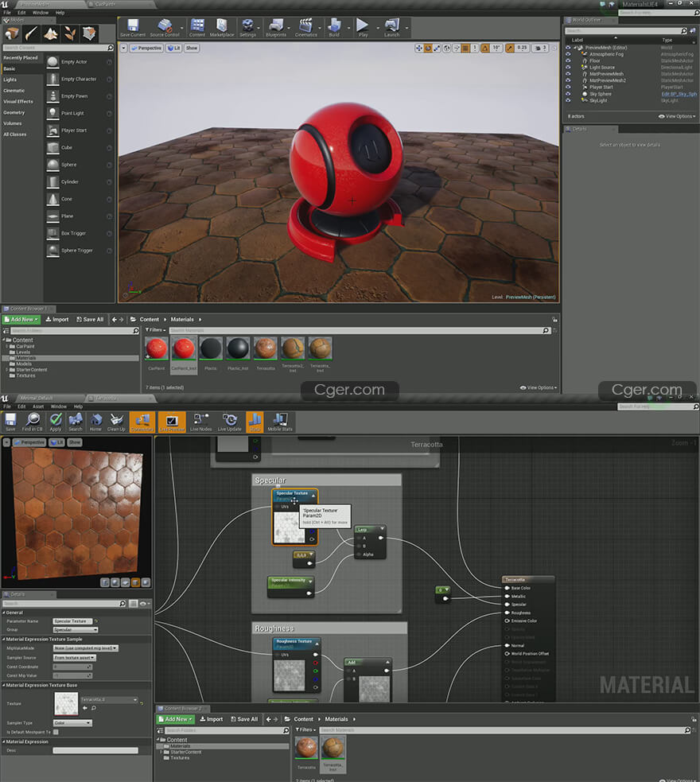700x782 pixels.
Task: Click Perspective button in main viewport
Action: pyautogui.click(x=146, y=49)
